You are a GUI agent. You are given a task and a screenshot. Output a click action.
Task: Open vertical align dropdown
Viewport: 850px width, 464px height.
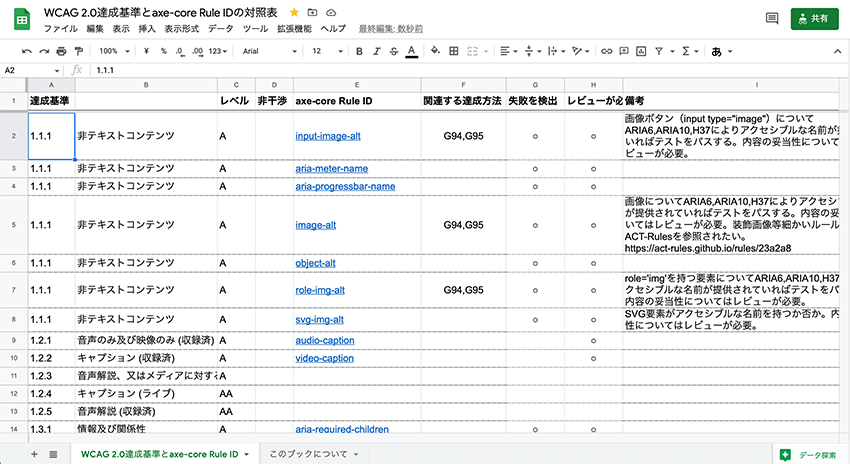(533, 51)
